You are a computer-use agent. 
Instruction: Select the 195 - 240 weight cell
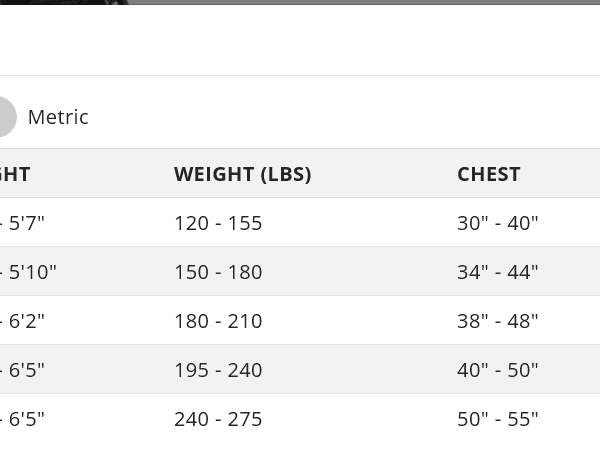tap(218, 370)
